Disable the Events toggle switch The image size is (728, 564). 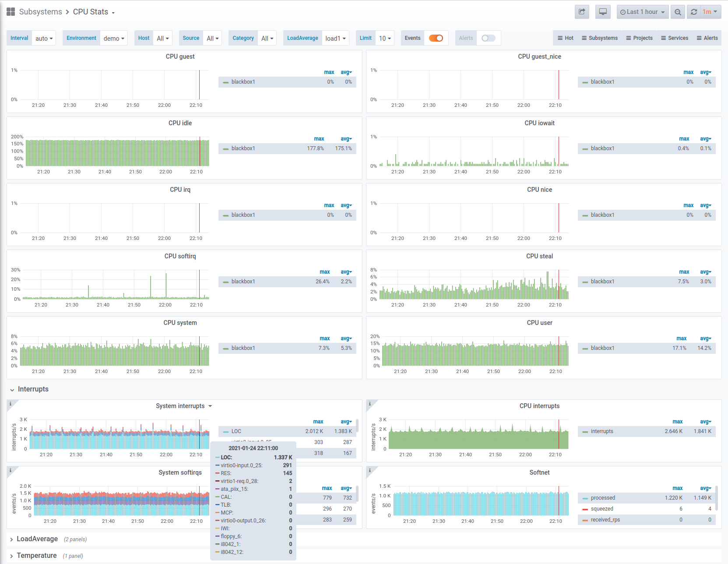(x=436, y=38)
